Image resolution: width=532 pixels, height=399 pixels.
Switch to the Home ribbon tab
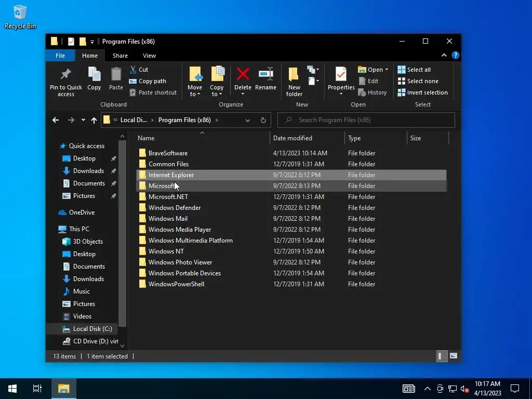pyautogui.click(x=90, y=56)
